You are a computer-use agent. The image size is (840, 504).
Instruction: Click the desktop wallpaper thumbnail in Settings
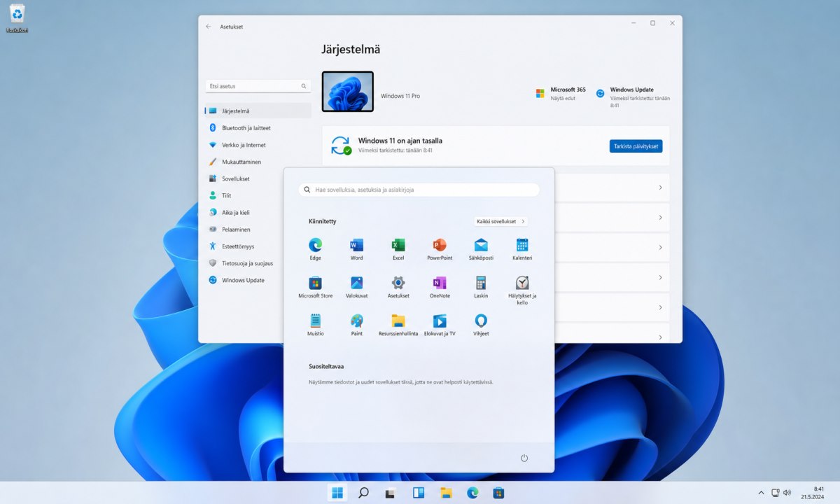click(x=348, y=92)
